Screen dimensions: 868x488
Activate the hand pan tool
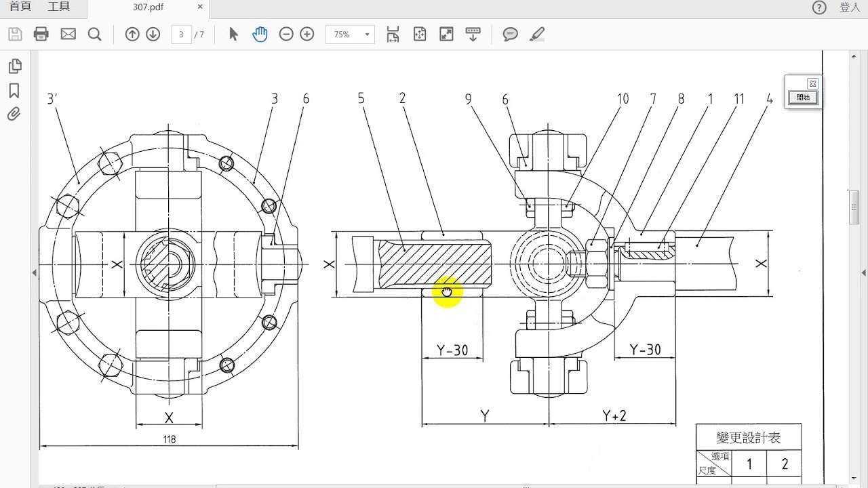click(260, 34)
